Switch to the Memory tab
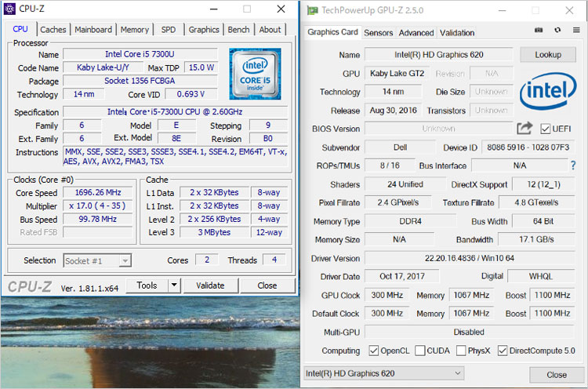588x389 pixels. (135, 30)
